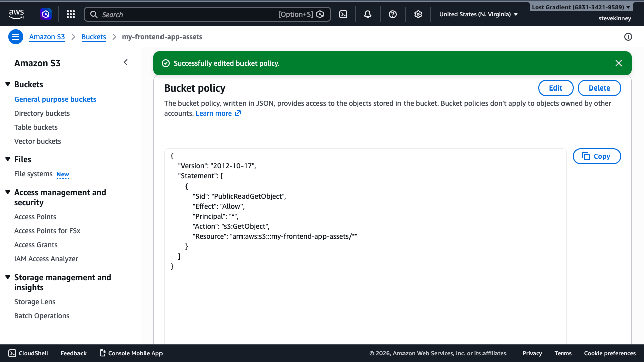Collapse Storage management and insights section

(8, 277)
